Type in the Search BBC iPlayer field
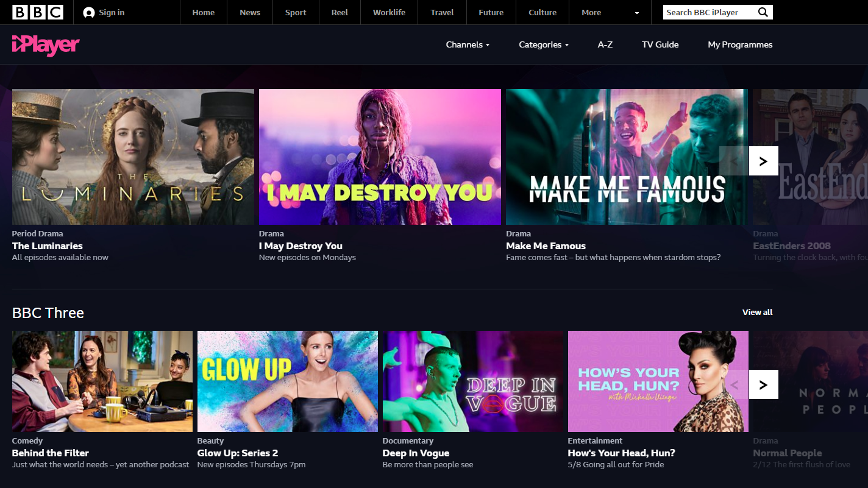This screenshot has width=868, height=488. pyautogui.click(x=707, y=12)
